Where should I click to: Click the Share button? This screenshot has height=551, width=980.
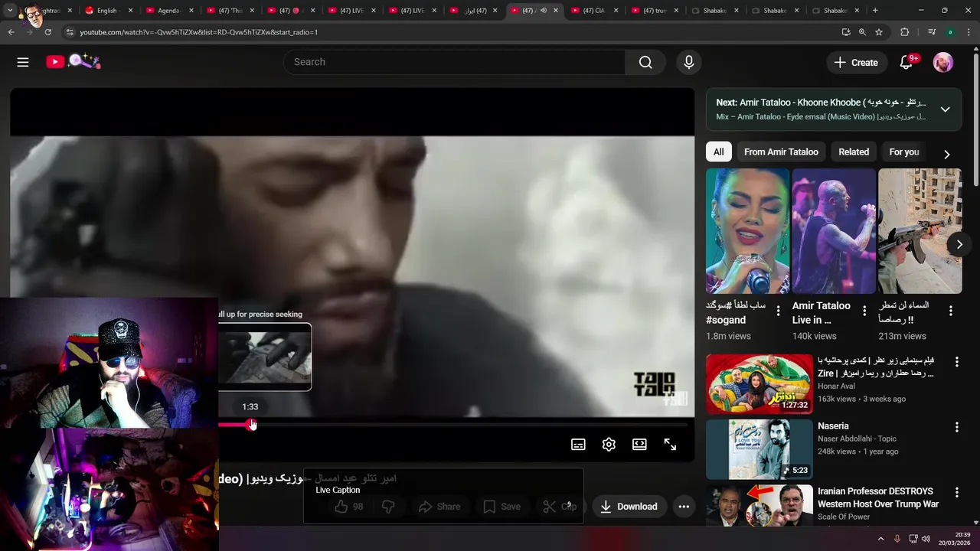(439, 507)
